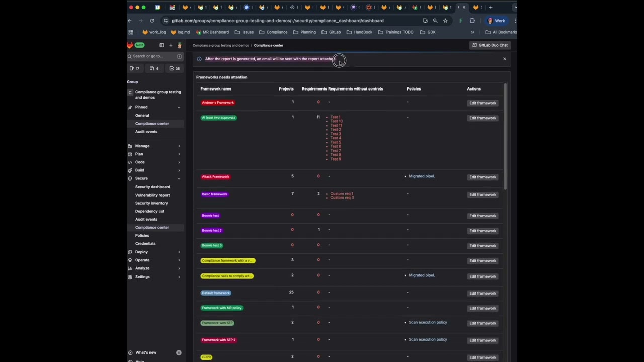Open GitLab Duo Chat

click(490, 45)
